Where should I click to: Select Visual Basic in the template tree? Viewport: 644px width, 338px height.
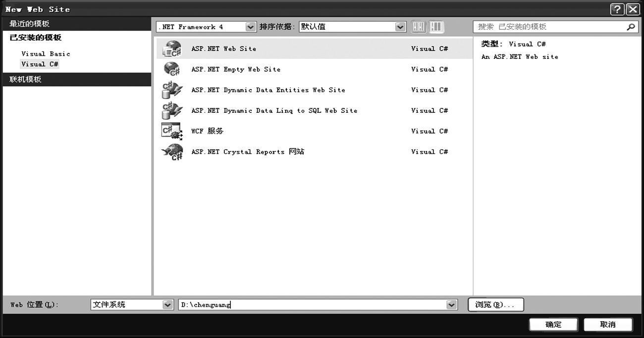click(46, 53)
